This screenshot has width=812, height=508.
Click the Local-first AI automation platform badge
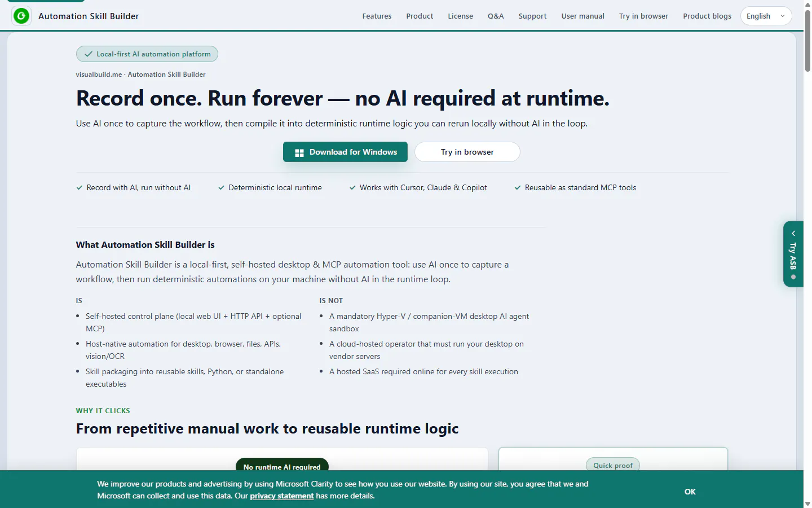(147, 54)
